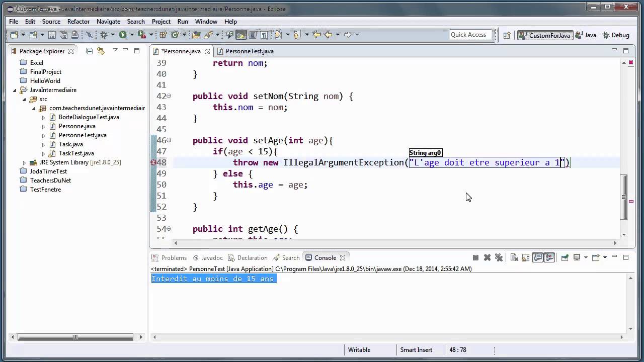Click Collapse All in Package Explorer
Image resolution: width=644 pixels, height=362 pixels.
(x=89, y=51)
